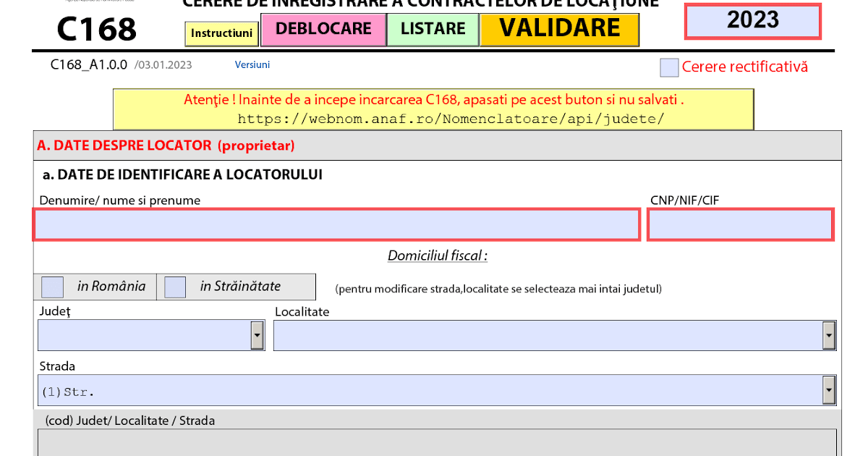Click the green LISTARE button

point(433,30)
